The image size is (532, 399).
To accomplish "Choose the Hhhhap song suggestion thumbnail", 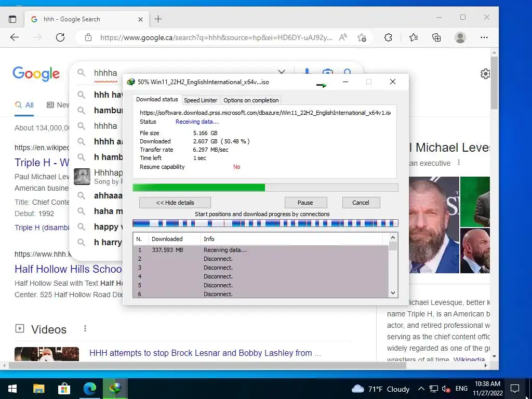I will tap(82, 177).
